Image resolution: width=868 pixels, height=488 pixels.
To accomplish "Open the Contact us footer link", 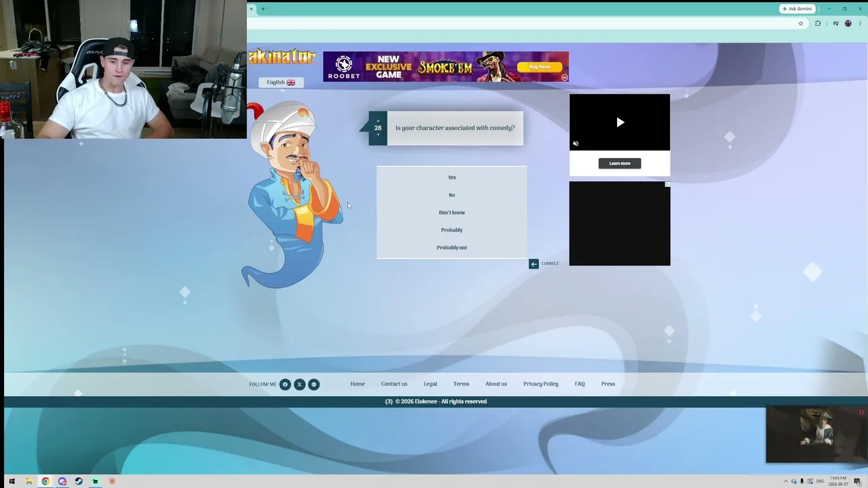I will click(x=394, y=384).
